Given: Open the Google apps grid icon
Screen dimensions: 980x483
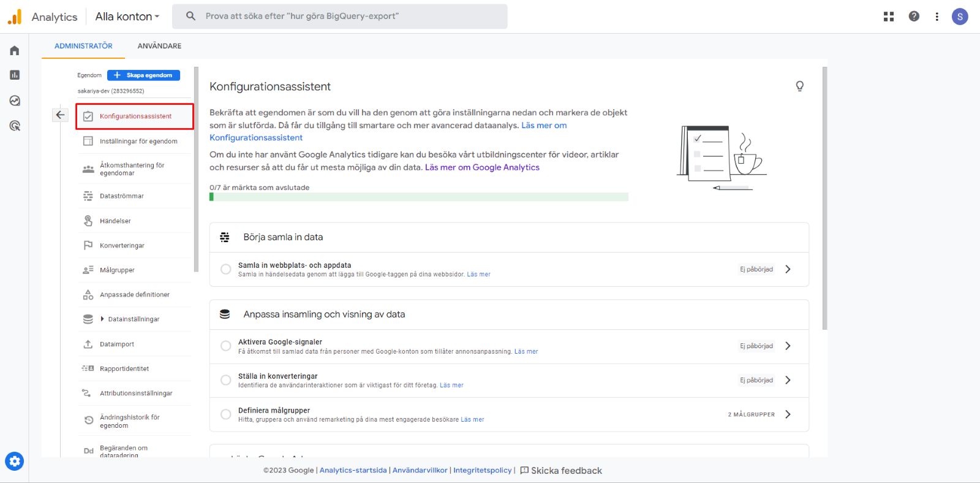Looking at the screenshot, I should (889, 17).
